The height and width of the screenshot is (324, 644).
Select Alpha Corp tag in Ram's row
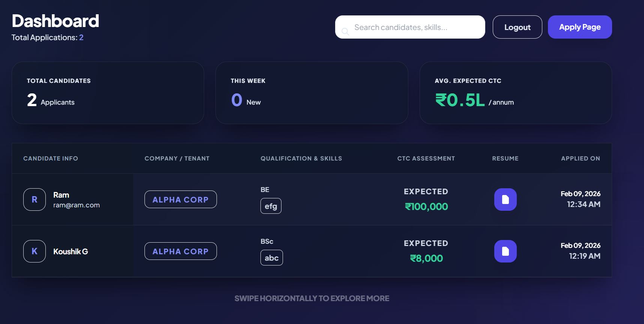(x=181, y=199)
